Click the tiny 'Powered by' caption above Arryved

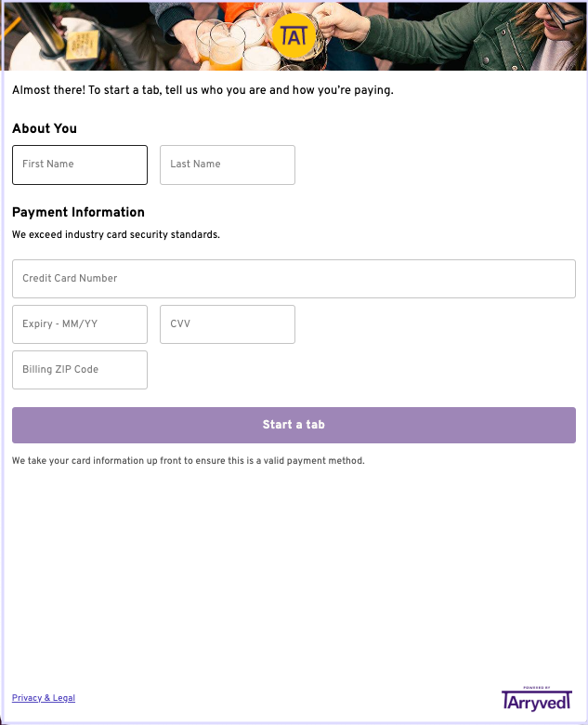point(537,688)
